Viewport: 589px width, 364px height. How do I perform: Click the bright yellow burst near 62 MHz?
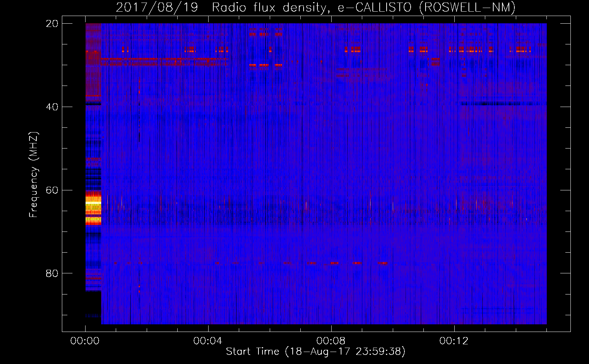(x=93, y=208)
